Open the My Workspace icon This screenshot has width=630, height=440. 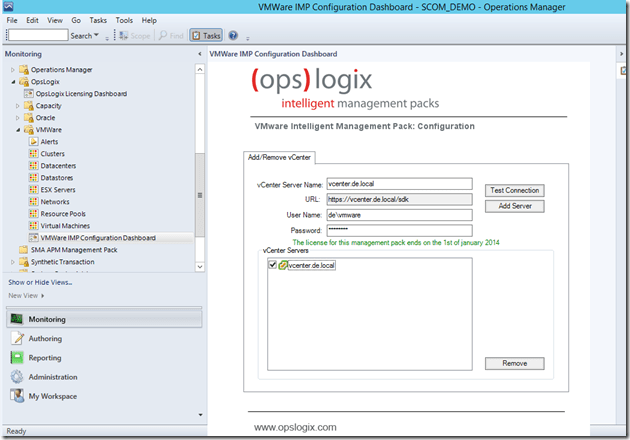point(16,396)
